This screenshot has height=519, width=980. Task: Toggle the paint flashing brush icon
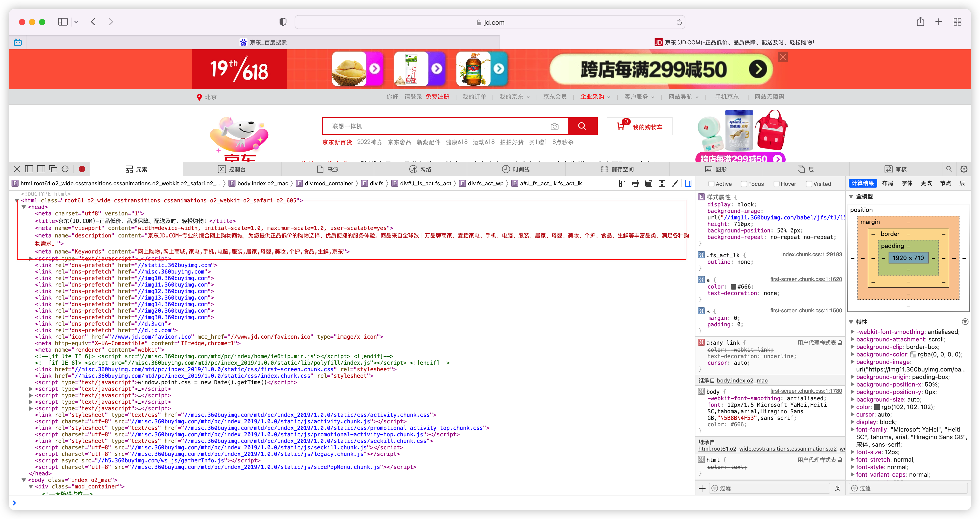[675, 183]
